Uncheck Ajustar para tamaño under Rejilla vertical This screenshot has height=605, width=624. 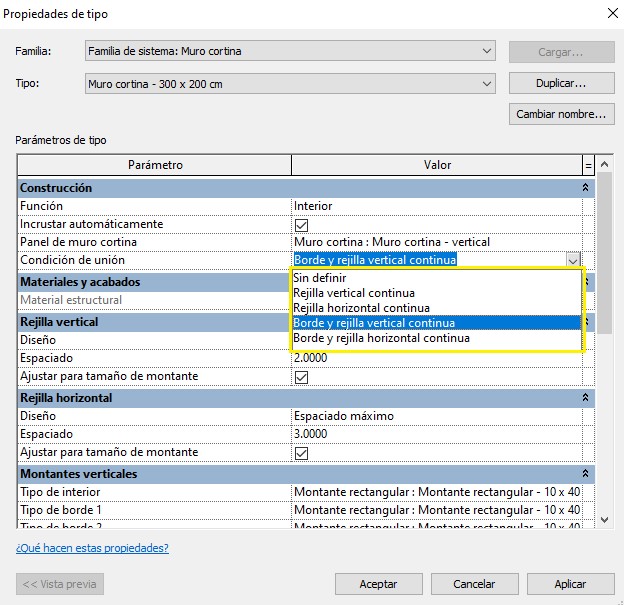click(x=301, y=377)
